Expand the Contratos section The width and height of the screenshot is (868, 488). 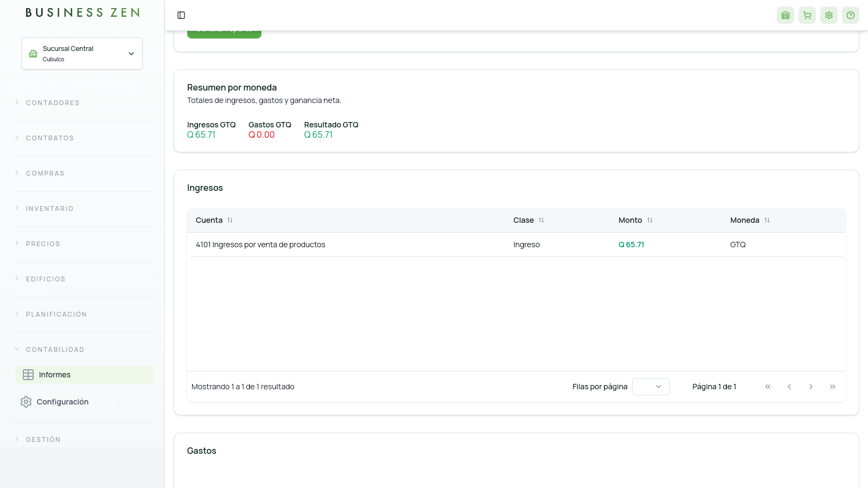coord(82,138)
